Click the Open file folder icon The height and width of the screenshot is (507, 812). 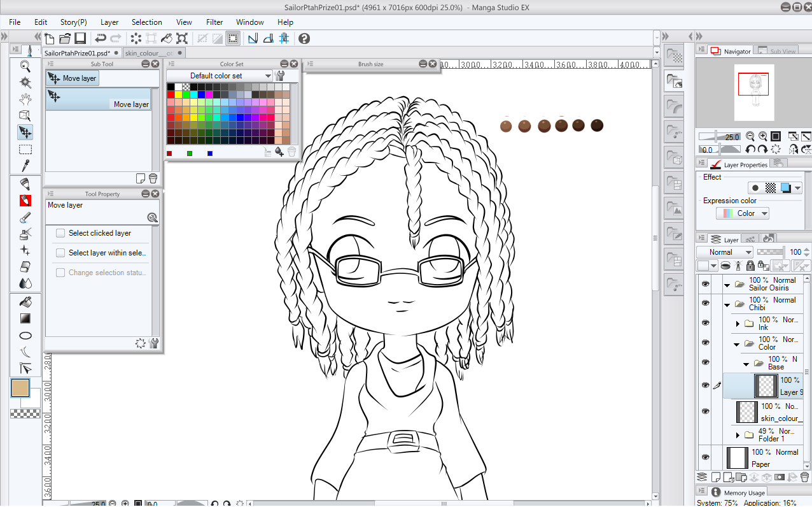pyautogui.click(x=65, y=38)
